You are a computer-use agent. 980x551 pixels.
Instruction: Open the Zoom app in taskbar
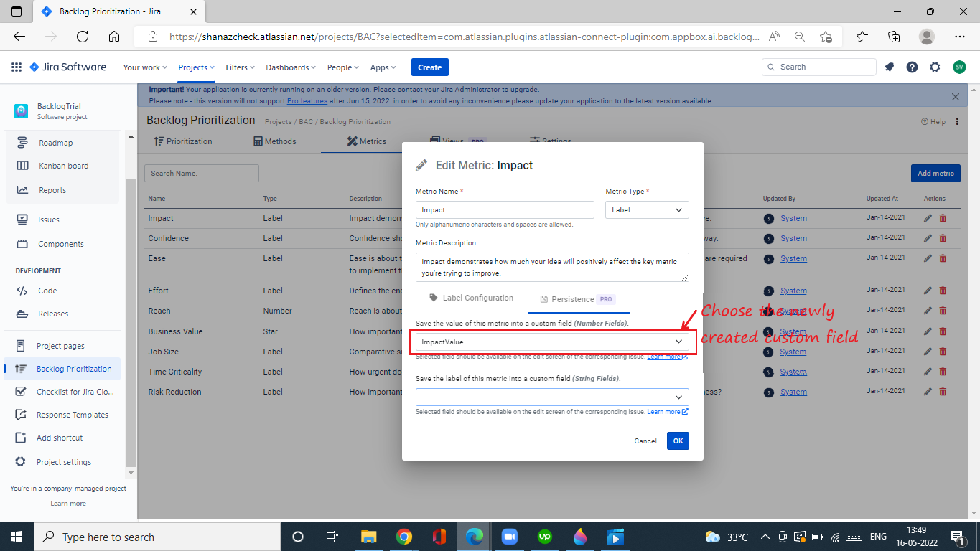[x=509, y=537]
